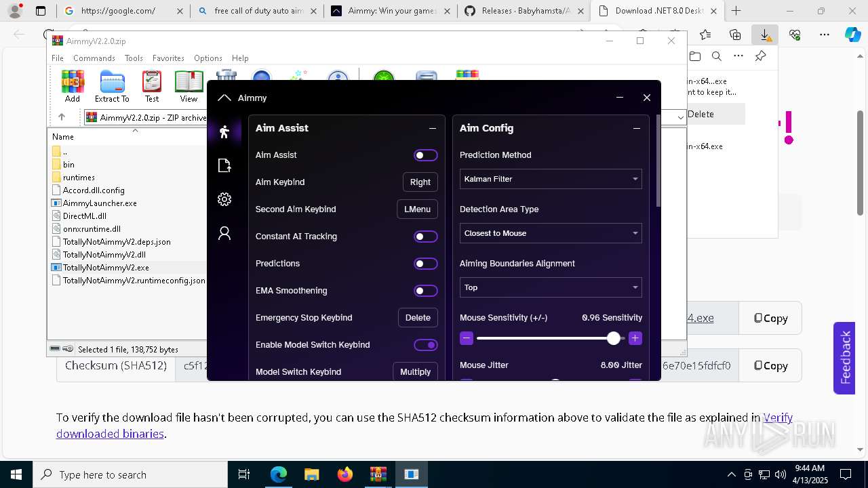
Task: Open WinRAR File menu
Action: (58, 58)
